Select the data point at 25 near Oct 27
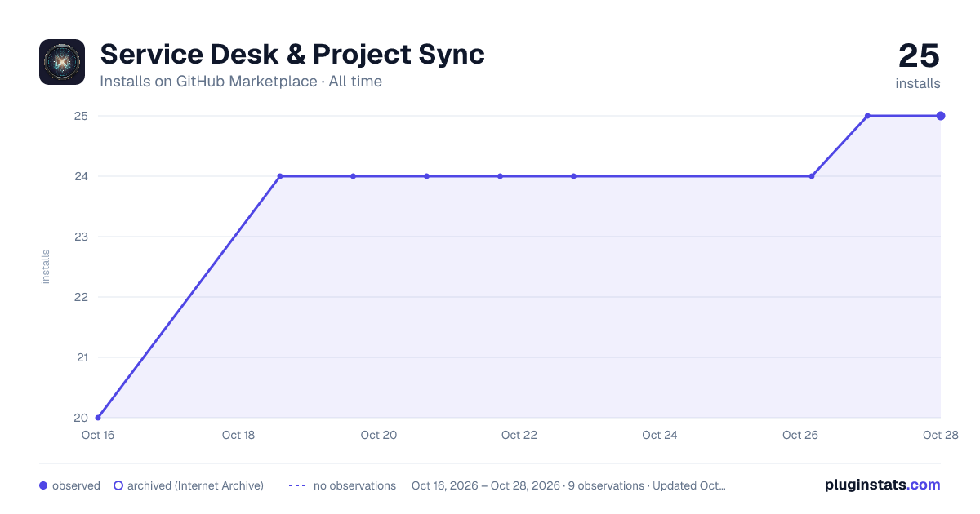 [x=867, y=116]
